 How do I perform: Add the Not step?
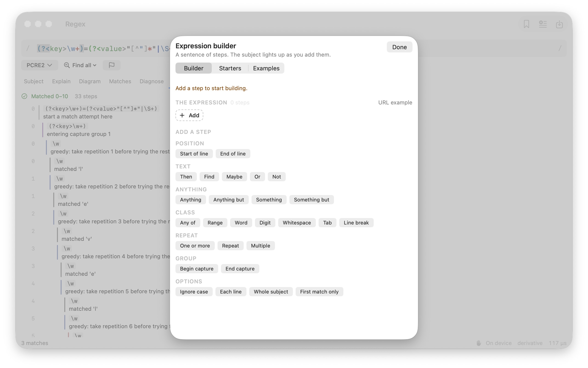(x=277, y=177)
